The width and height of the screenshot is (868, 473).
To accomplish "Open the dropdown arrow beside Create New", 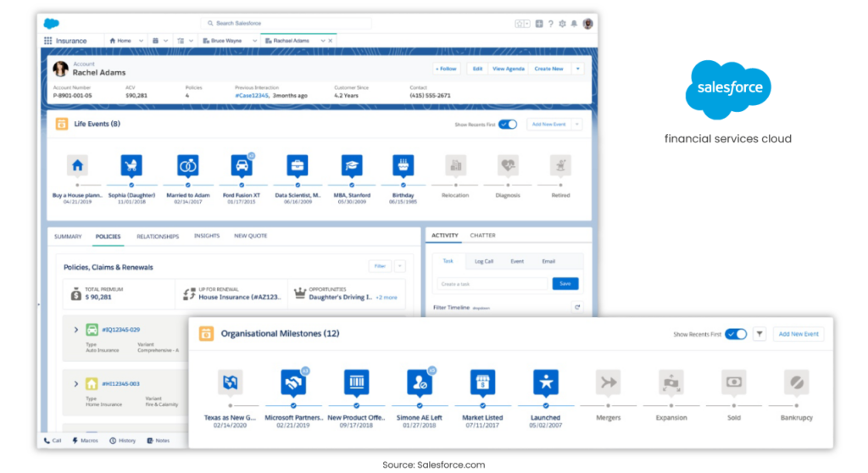I will click(577, 69).
